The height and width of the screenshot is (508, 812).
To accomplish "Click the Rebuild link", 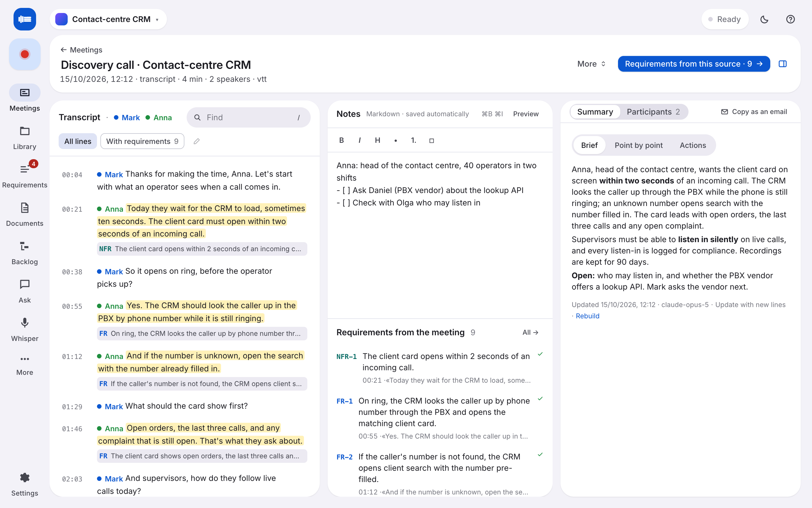I will click(x=587, y=316).
